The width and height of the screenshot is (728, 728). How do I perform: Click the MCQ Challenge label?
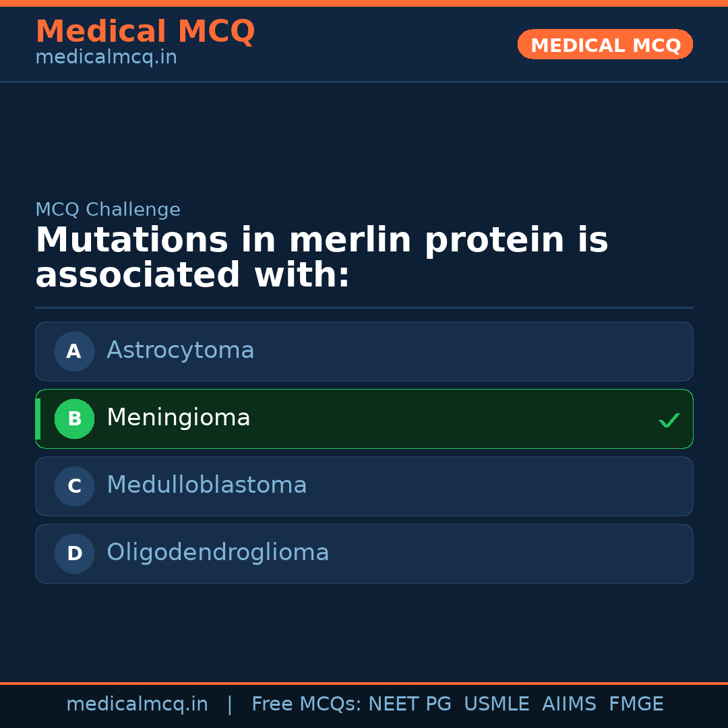tap(108, 210)
